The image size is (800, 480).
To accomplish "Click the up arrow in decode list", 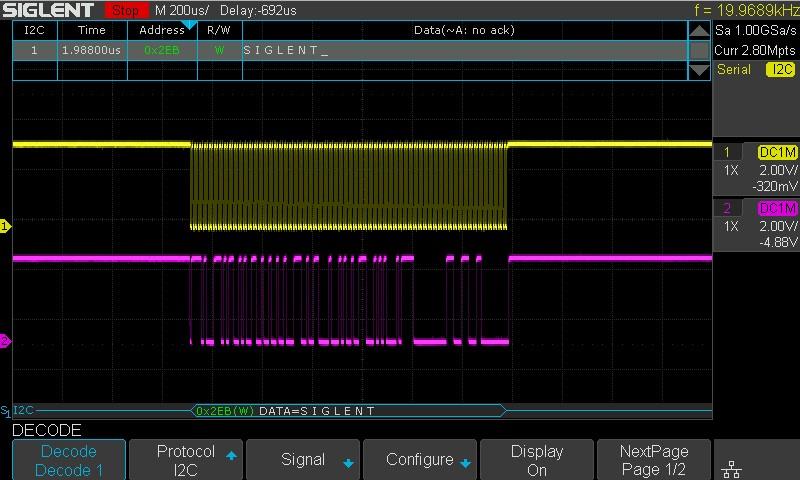I will pyautogui.click(x=700, y=31).
